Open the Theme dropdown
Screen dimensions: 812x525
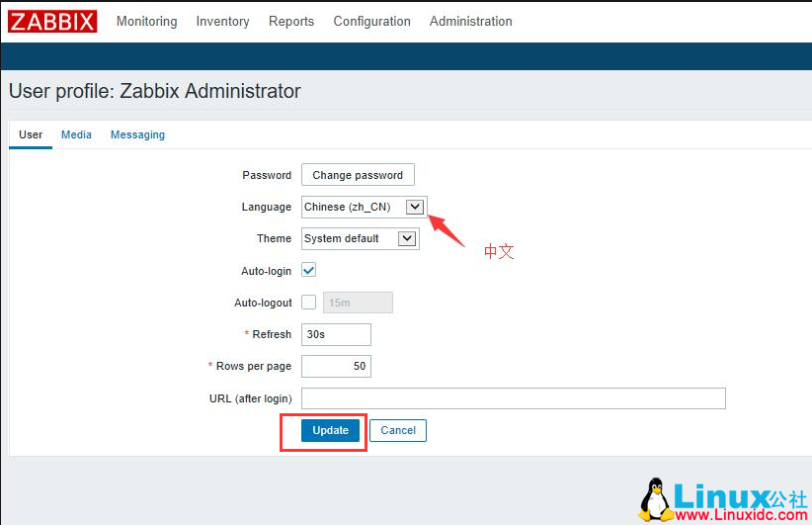click(x=361, y=238)
